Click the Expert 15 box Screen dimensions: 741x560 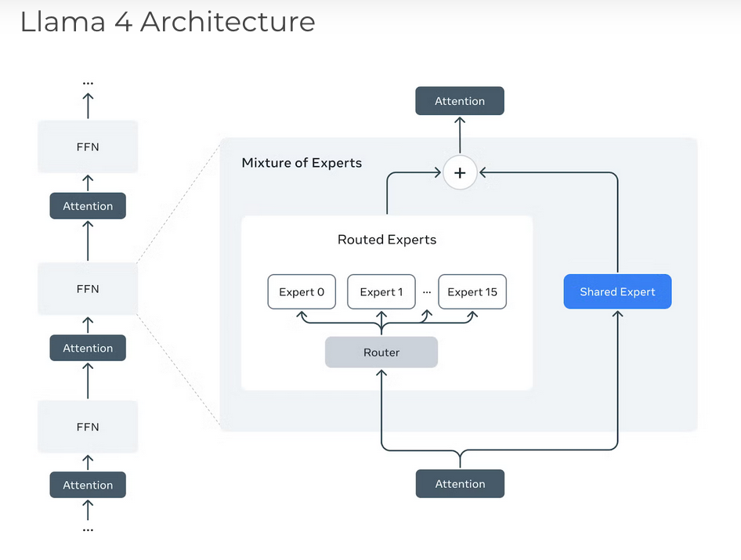pos(472,292)
